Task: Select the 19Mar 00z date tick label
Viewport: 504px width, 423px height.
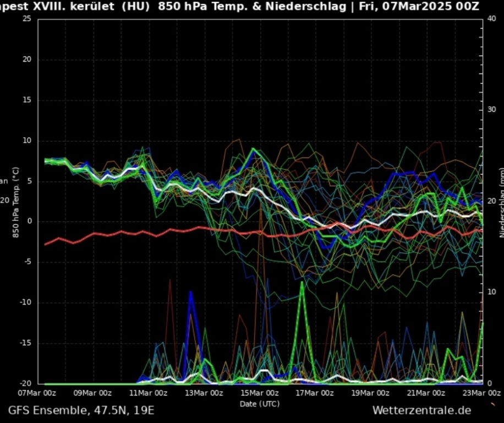Action: click(x=370, y=393)
